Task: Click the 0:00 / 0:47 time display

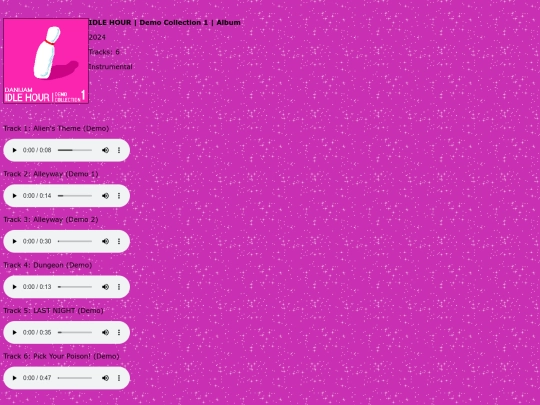Action: coord(37,378)
